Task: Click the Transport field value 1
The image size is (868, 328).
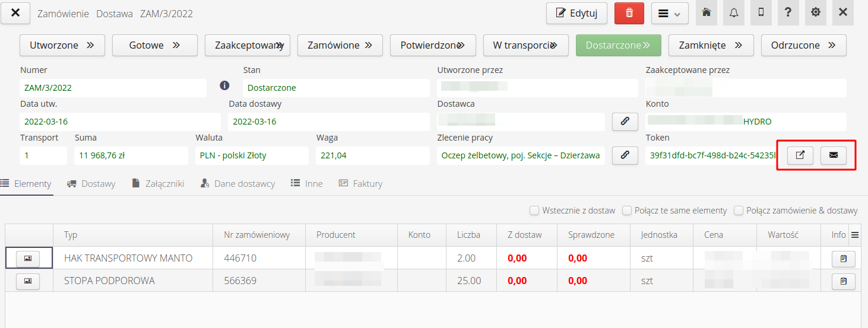Action: coord(43,155)
